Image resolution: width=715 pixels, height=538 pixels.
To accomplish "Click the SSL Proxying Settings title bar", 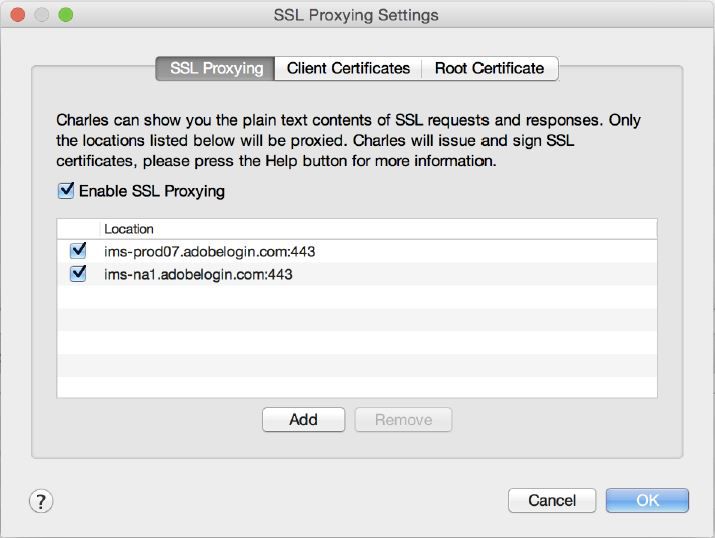I will click(356, 16).
